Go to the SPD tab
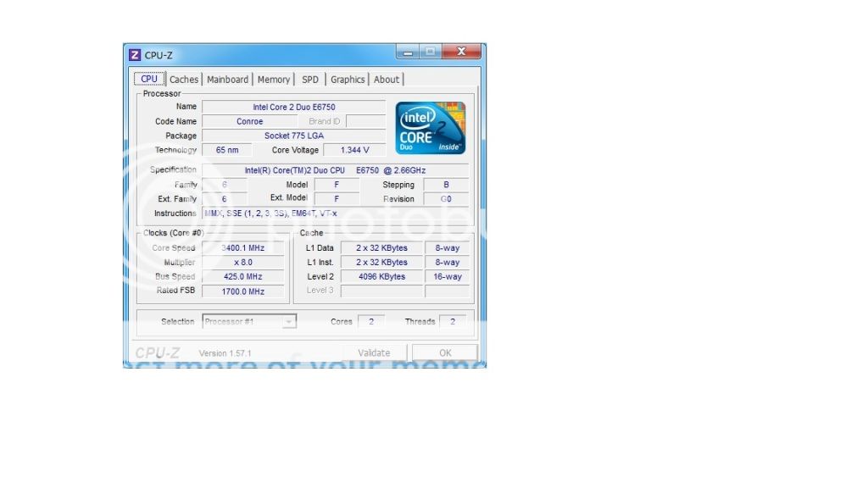 click(310, 79)
